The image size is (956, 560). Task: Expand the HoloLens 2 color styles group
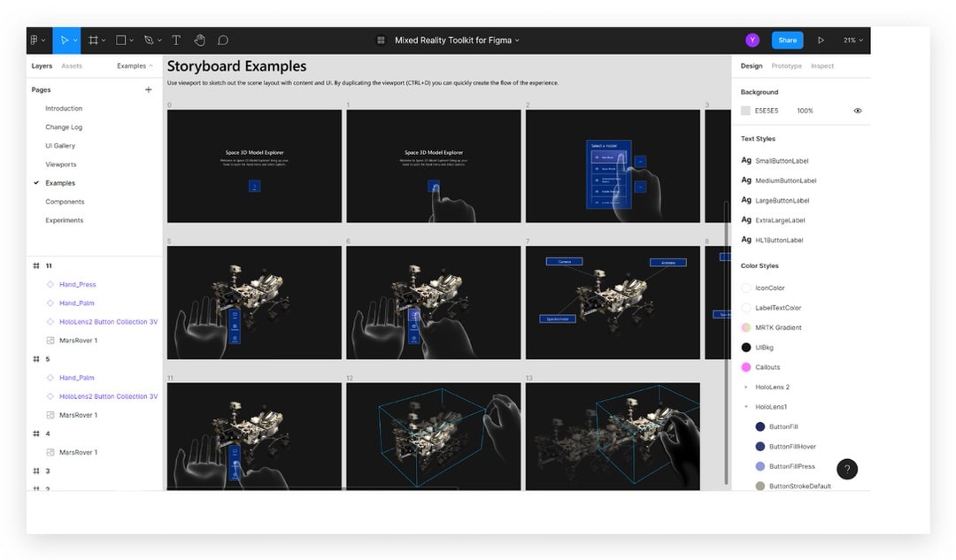pyautogui.click(x=745, y=387)
